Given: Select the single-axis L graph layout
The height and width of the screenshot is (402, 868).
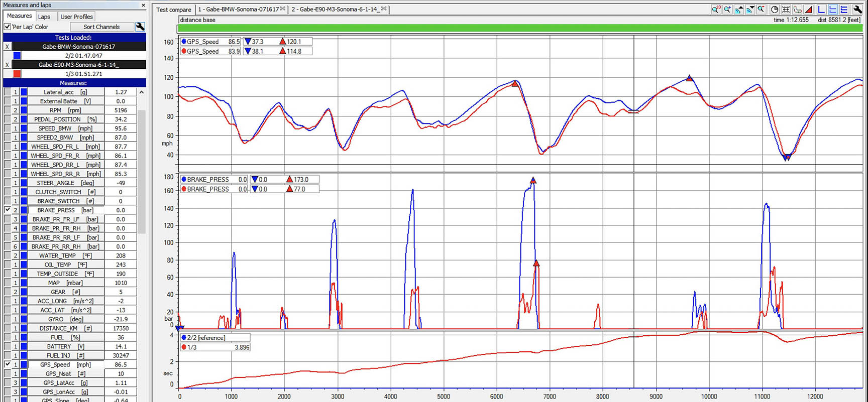Looking at the screenshot, I should (821, 10).
